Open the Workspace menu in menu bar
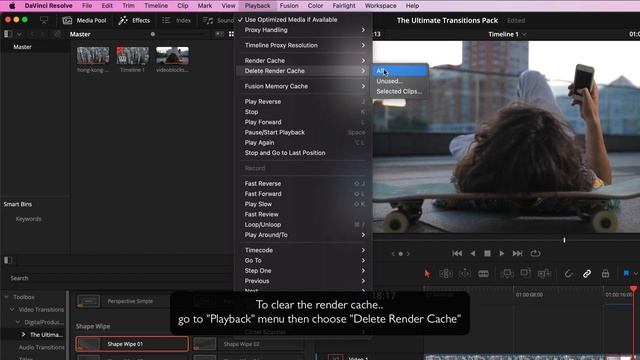 [380, 6]
